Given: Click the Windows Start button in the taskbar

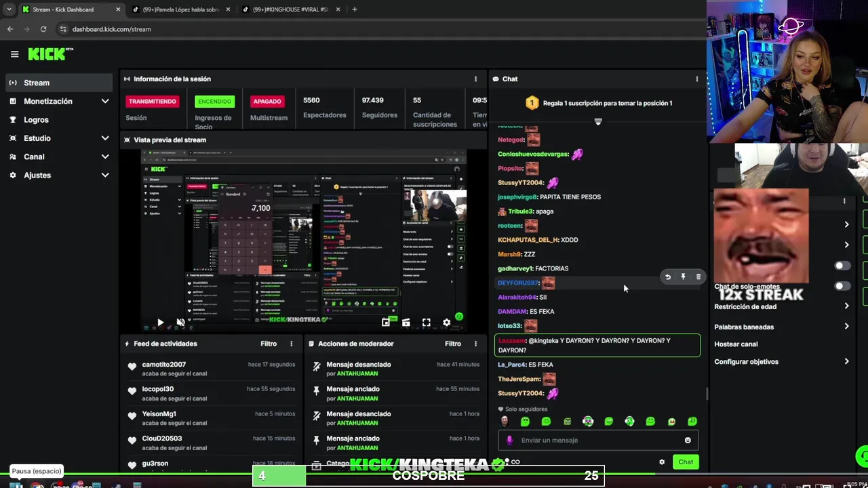Looking at the screenshot, I should [x=16, y=485].
